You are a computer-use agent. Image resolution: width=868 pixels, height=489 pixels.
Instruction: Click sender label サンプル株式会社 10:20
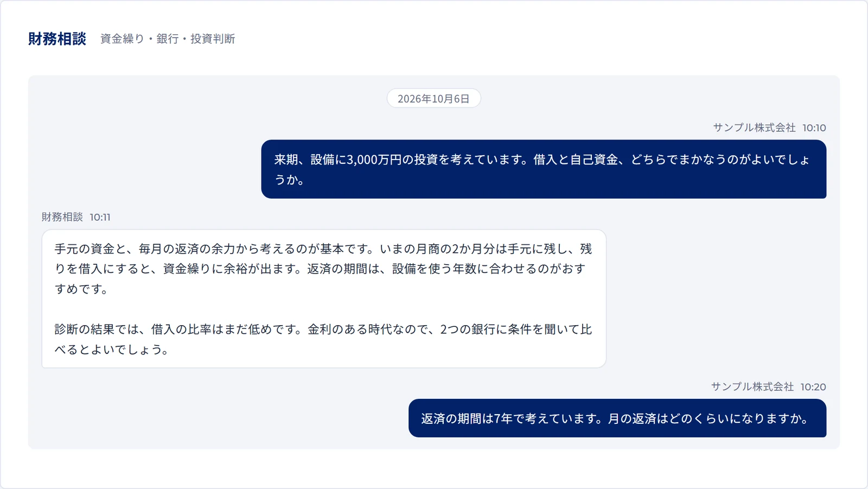[768, 386]
